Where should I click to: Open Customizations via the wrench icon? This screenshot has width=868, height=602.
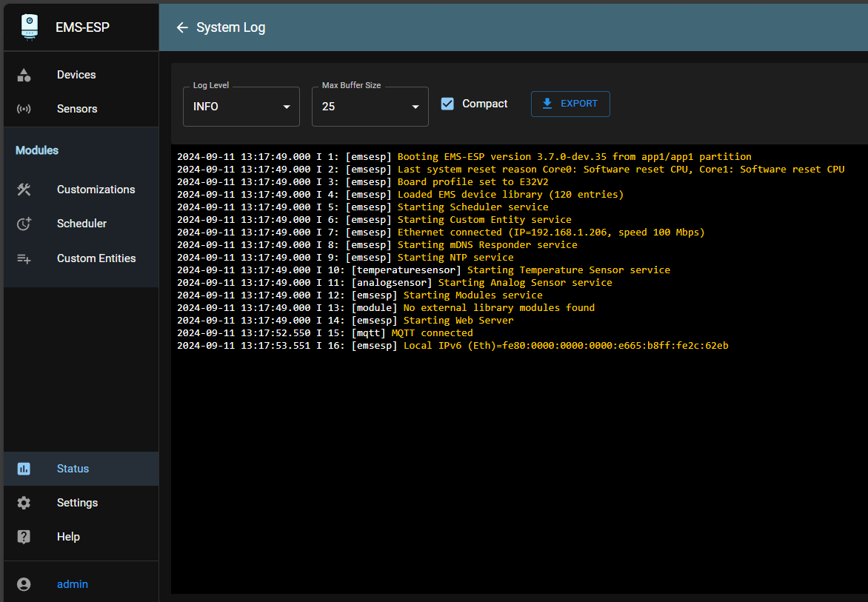[x=24, y=189]
